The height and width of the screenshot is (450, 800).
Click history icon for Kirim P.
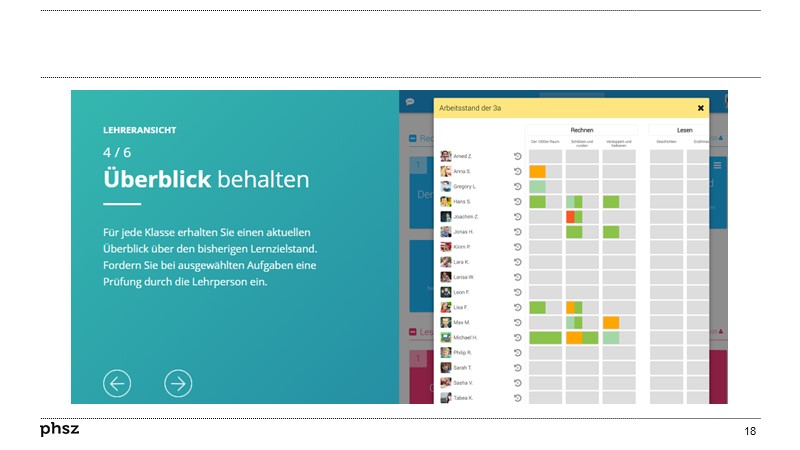click(517, 247)
